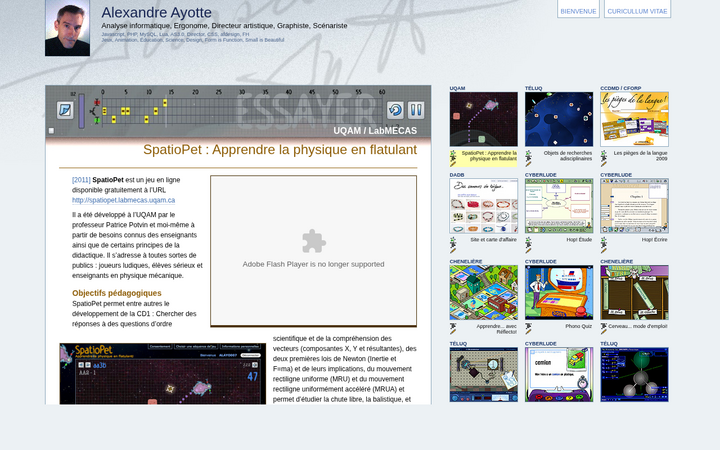Click the UQAM / LabMECAS label
720x450 pixels.
tap(375, 131)
